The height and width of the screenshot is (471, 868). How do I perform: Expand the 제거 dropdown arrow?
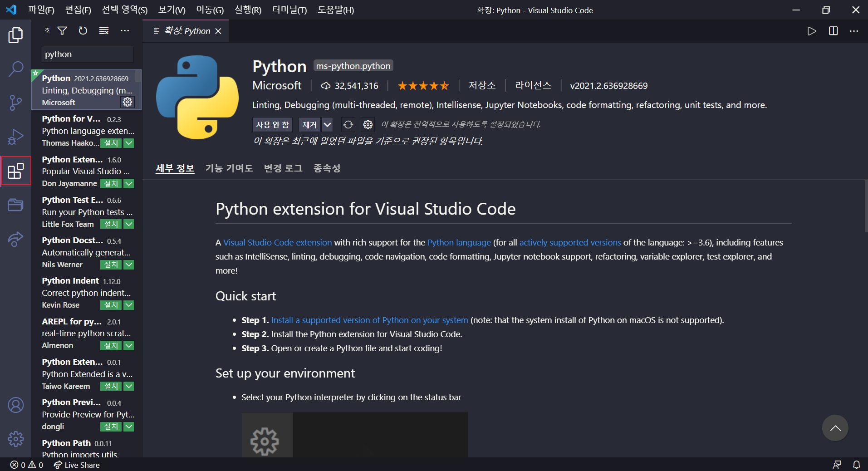[327, 124]
